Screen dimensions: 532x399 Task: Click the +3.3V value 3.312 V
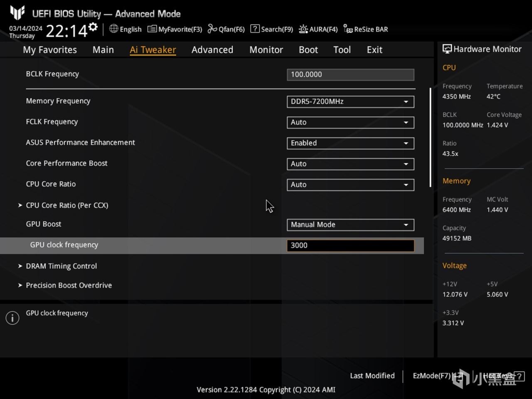pyautogui.click(x=453, y=323)
